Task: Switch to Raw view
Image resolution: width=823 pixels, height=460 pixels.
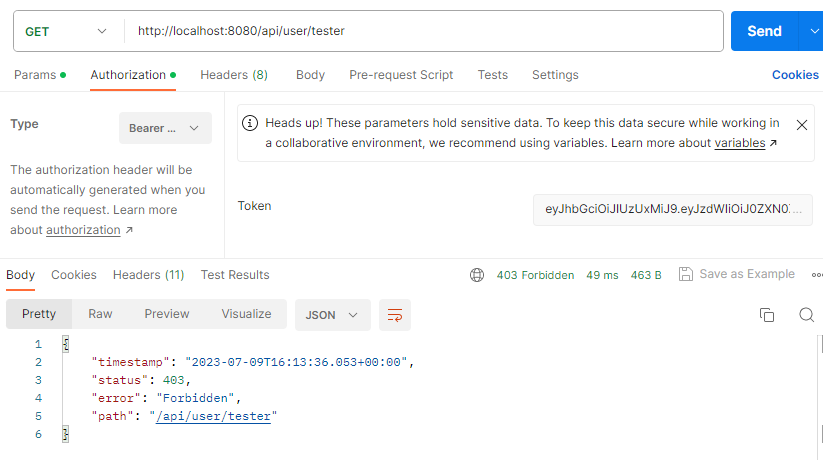Action: coord(100,314)
